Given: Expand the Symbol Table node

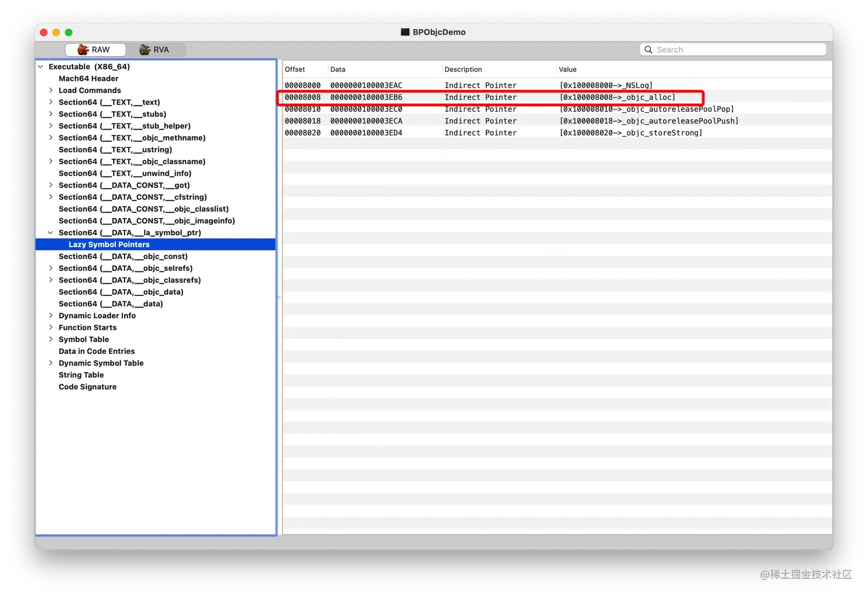Looking at the screenshot, I should click(x=51, y=339).
